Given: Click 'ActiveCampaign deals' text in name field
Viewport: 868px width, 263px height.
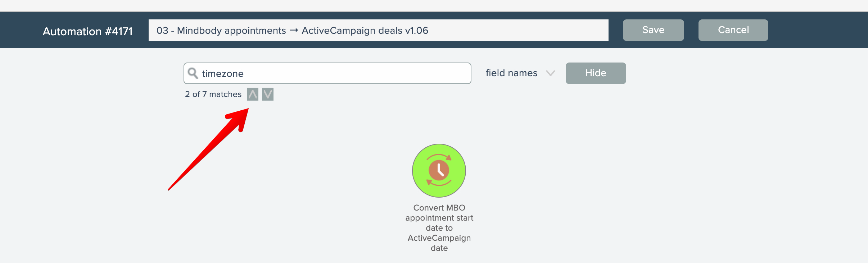Looking at the screenshot, I should [x=352, y=31].
